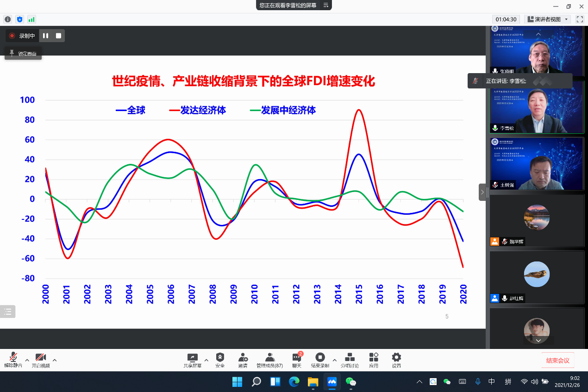This screenshot has height=392, width=588.
Task: Unmute the microphone (解除静音)
Action: tap(13, 360)
